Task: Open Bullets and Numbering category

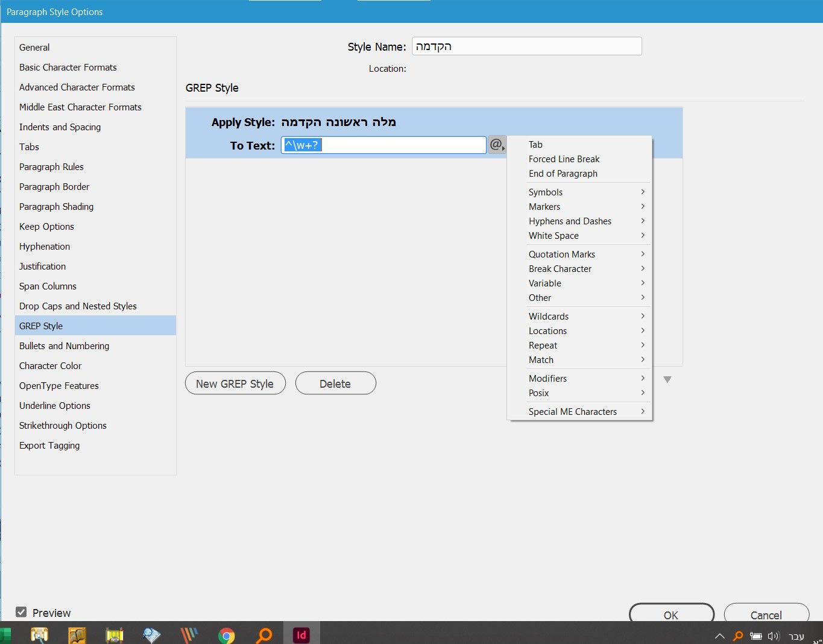Action: [95, 346]
